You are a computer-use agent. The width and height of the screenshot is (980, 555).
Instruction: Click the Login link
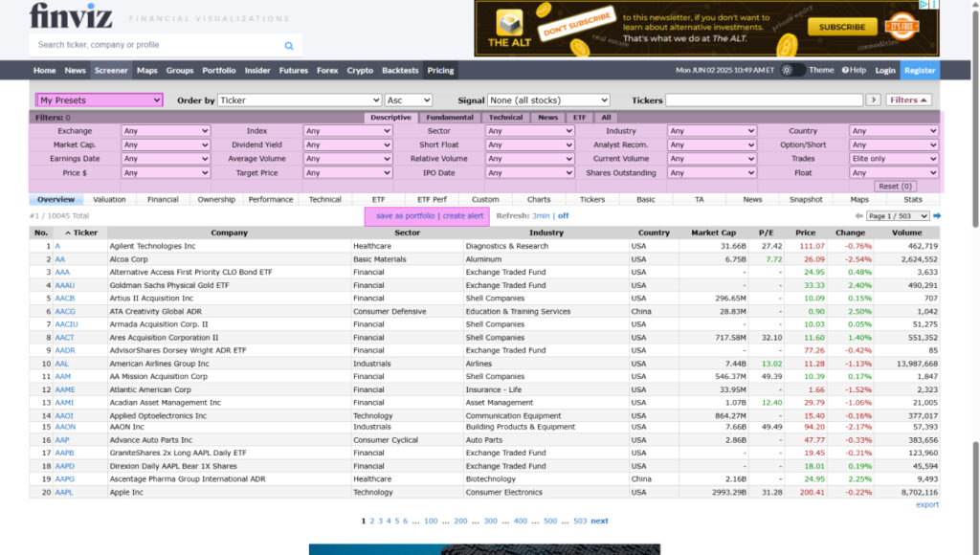(x=885, y=70)
